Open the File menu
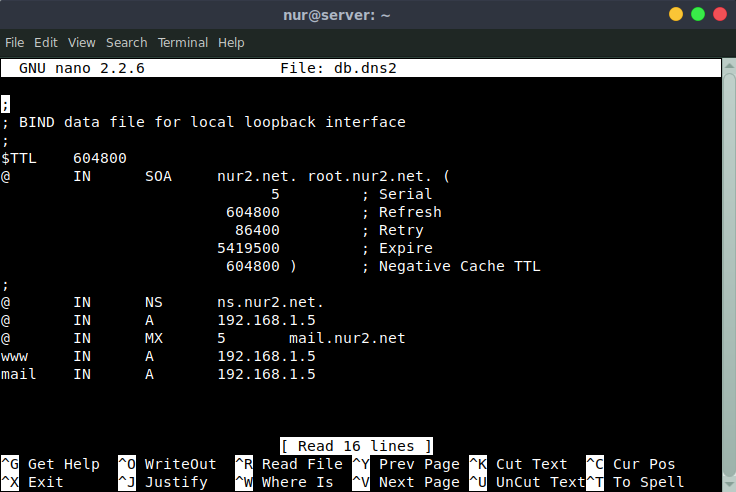736x492 pixels. (x=15, y=43)
